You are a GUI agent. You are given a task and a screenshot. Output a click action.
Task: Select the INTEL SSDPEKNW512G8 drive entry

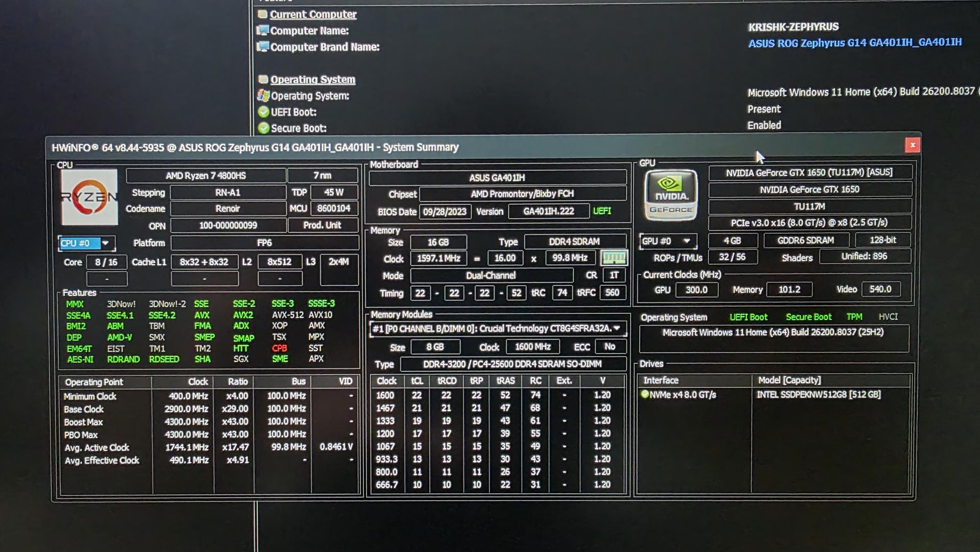pyautogui.click(x=818, y=395)
